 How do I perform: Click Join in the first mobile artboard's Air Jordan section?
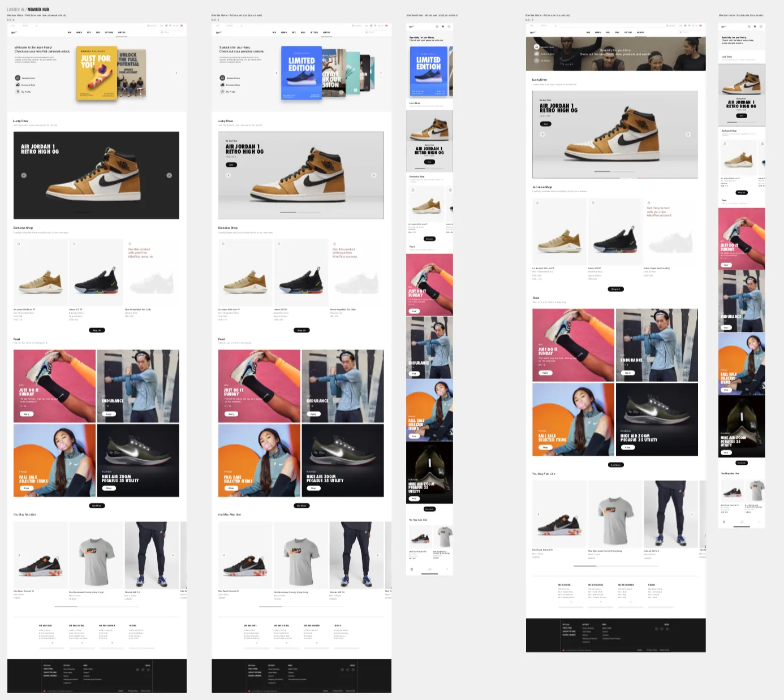tap(429, 162)
